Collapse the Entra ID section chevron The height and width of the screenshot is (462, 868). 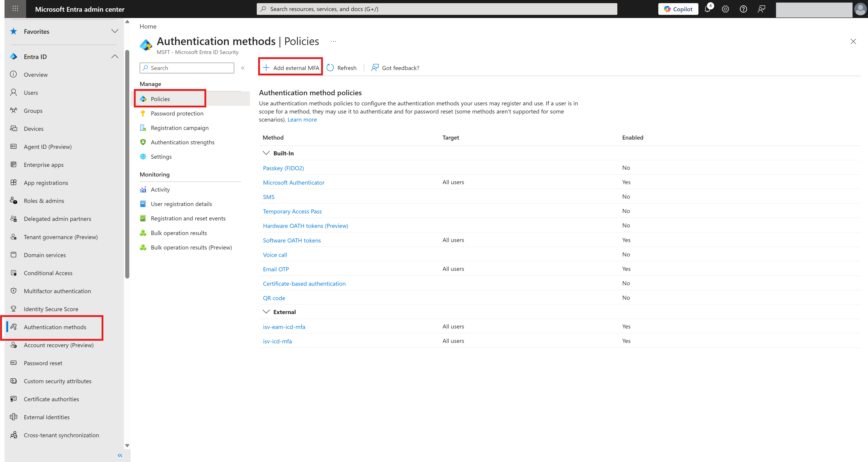tap(115, 57)
